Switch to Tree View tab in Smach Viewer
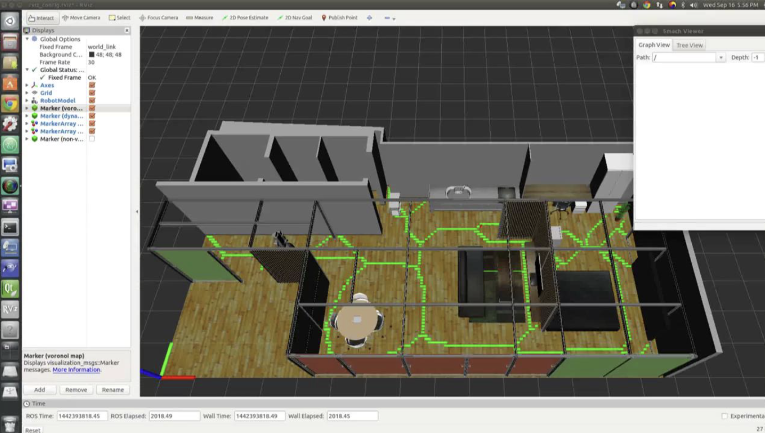This screenshot has height=433, width=765. [689, 45]
